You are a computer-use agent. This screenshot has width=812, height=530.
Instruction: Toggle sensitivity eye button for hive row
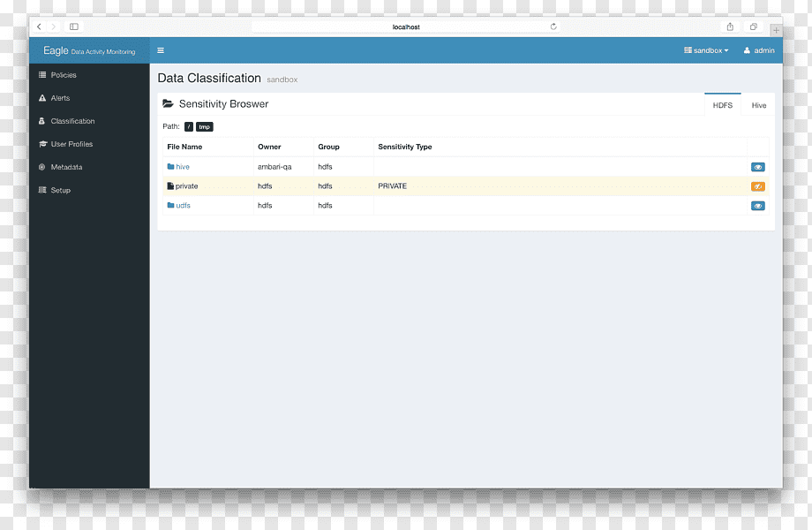coord(757,167)
